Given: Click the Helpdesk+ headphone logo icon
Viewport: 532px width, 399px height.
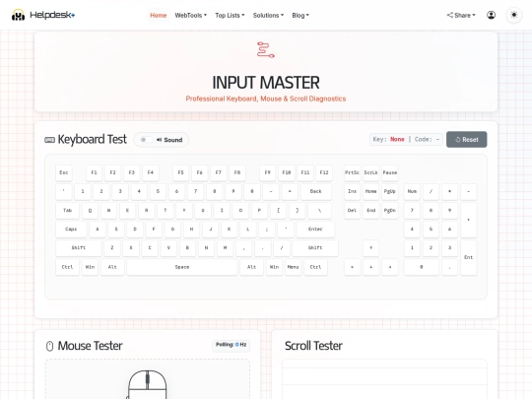Looking at the screenshot, I should click(18, 15).
